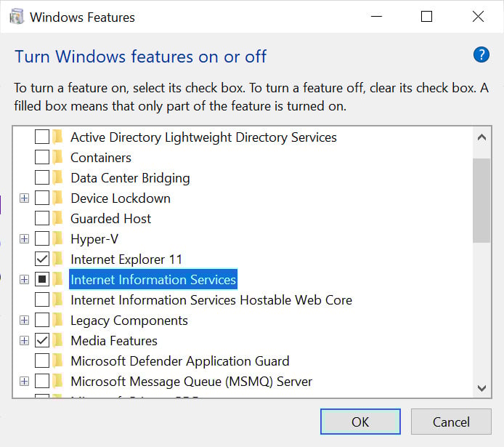Image resolution: width=504 pixels, height=447 pixels.
Task: Select the Internet Explorer 11 label
Action: [126, 259]
